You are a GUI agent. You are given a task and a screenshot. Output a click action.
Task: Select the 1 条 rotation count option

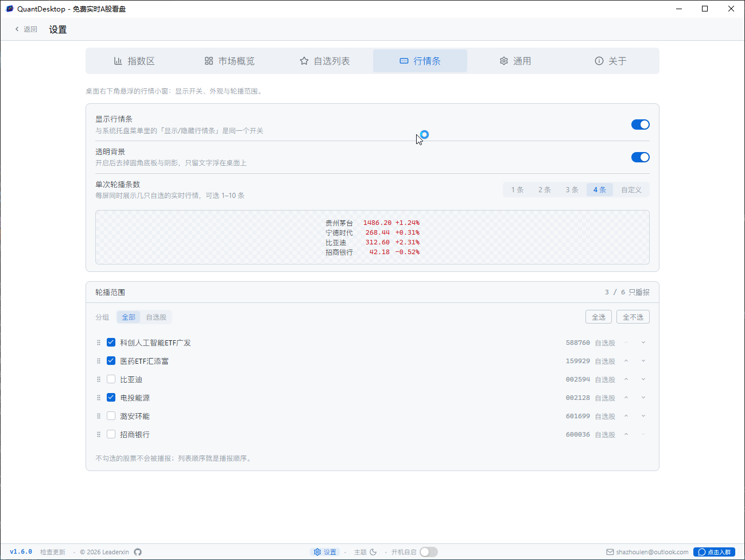[x=517, y=190]
